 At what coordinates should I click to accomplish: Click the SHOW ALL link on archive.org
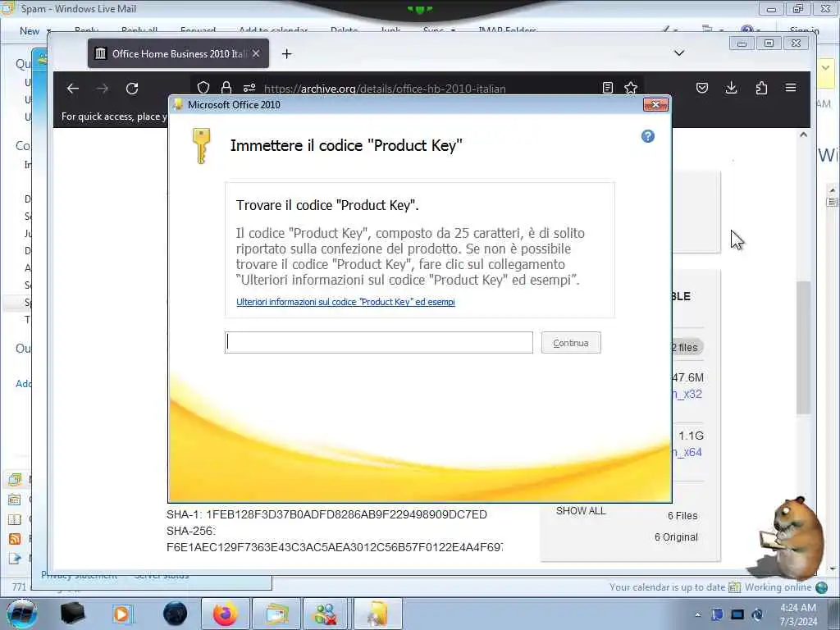pyautogui.click(x=581, y=511)
